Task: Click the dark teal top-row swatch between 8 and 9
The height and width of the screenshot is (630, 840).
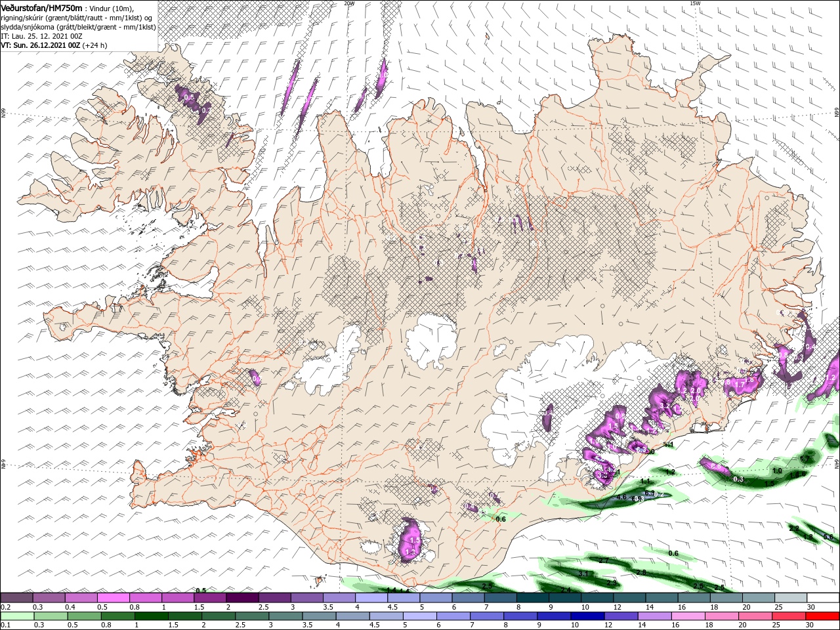Action: pyautogui.click(x=533, y=598)
